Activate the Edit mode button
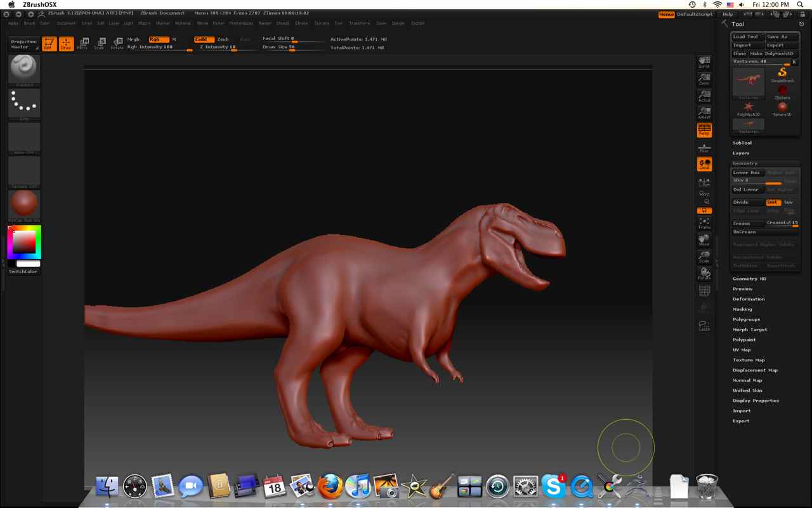This screenshot has width=812, height=508. coord(49,44)
